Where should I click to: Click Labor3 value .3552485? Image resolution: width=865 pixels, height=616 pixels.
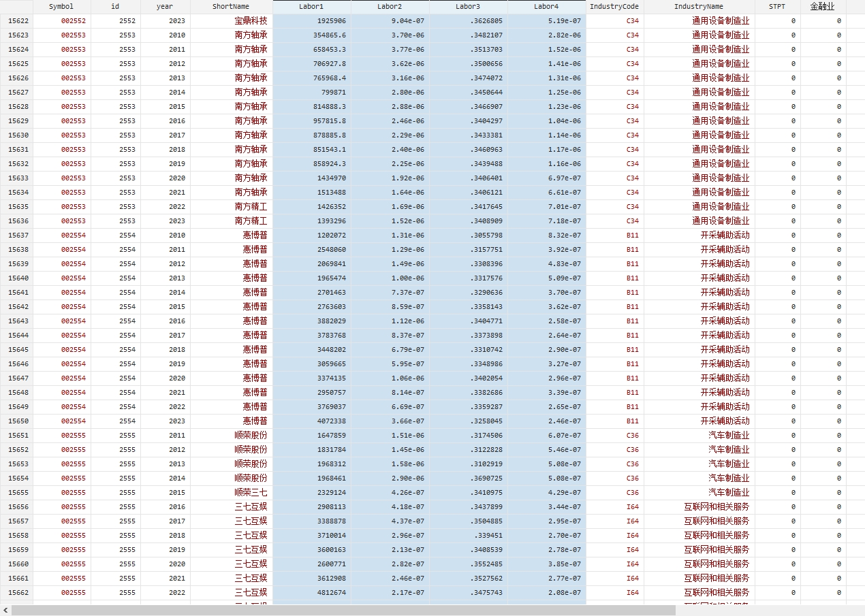pyautogui.click(x=486, y=564)
